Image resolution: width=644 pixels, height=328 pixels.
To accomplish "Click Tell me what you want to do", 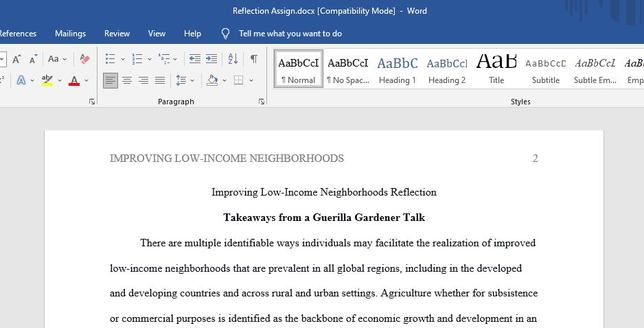I will [x=290, y=34].
